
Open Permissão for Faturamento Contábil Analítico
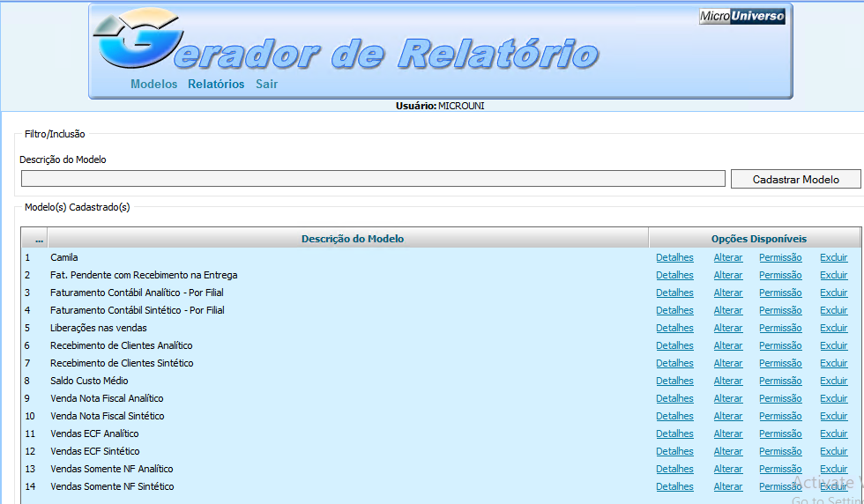pyautogui.click(x=780, y=293)
